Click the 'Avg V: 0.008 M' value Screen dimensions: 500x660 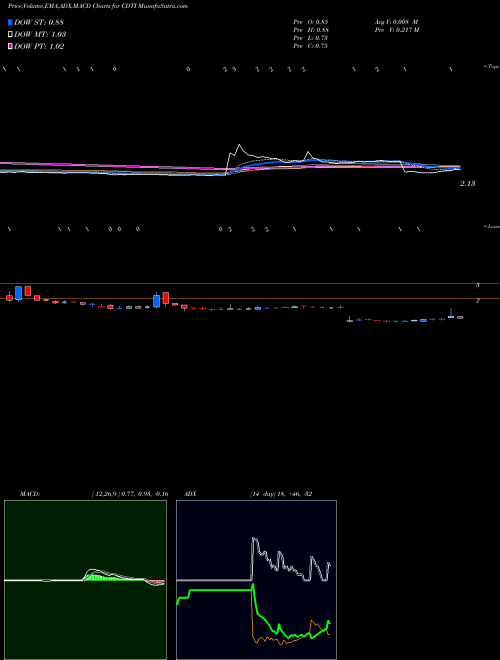point(396,22)
